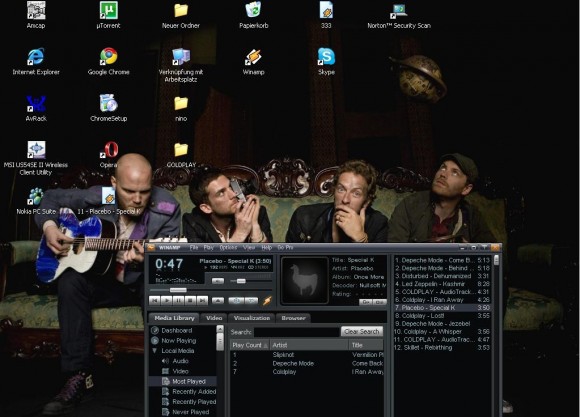Switch to the Browser tab
Image resolution: width=580 pixels, height=417 pixels.
pos(293,318)
